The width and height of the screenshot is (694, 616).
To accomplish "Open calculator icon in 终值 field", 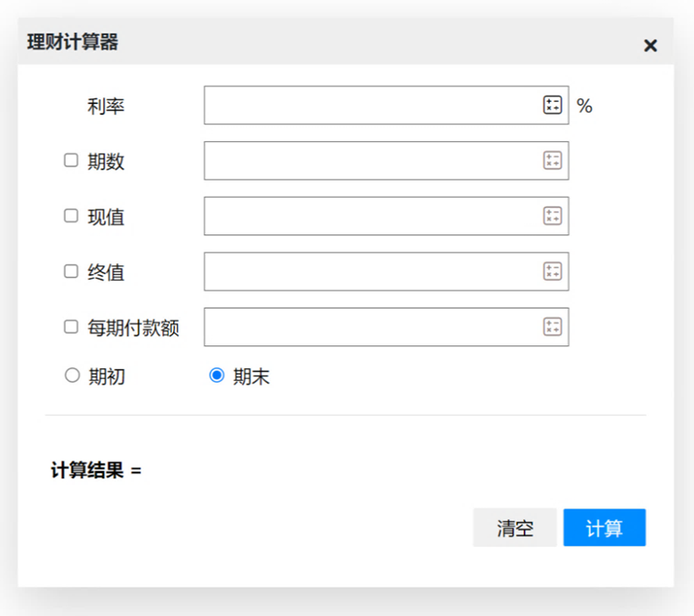I will click(x=553, y=271).
